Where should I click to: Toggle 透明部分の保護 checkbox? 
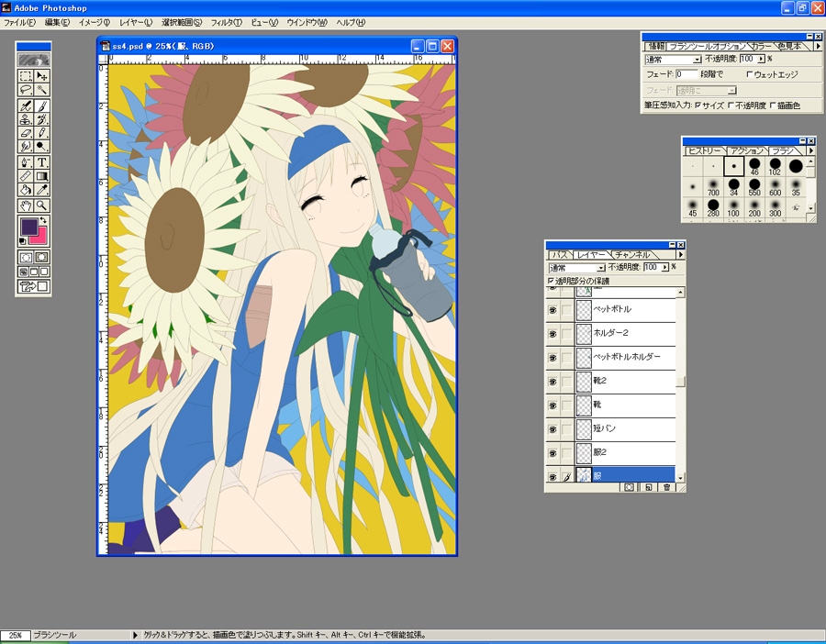coord(551,281)
